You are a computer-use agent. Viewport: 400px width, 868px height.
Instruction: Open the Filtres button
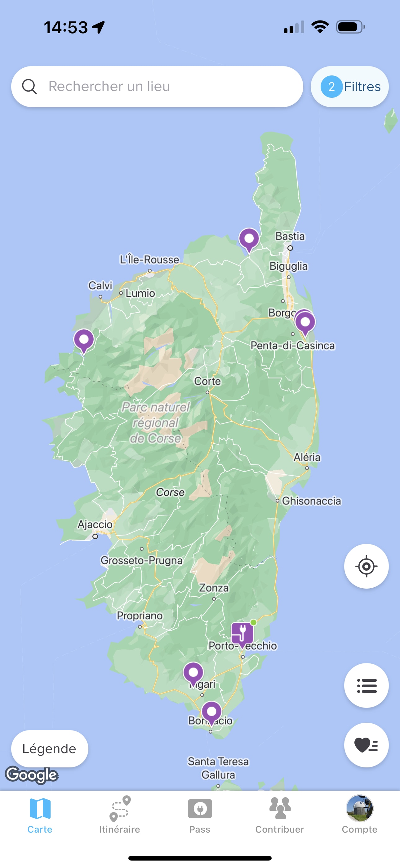(349, 87)
